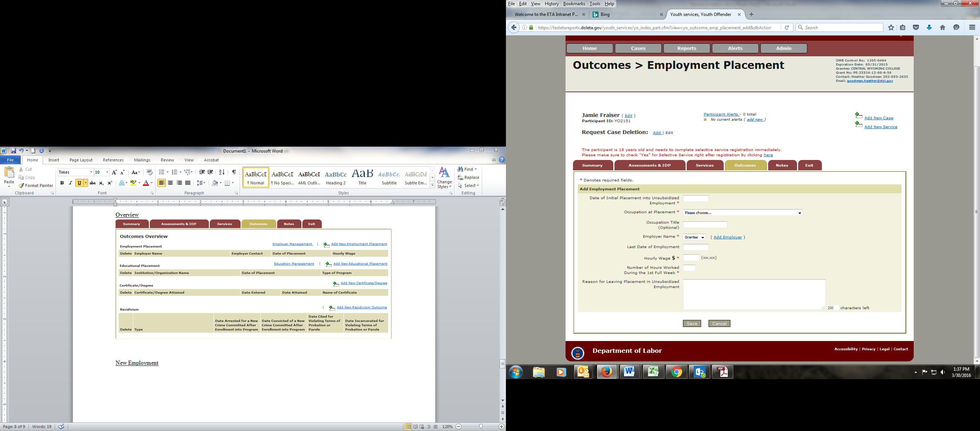The height and width of the screenshot is (431, 980).
Task: Click Firefox reload page icon
Action: coord(787,27)
